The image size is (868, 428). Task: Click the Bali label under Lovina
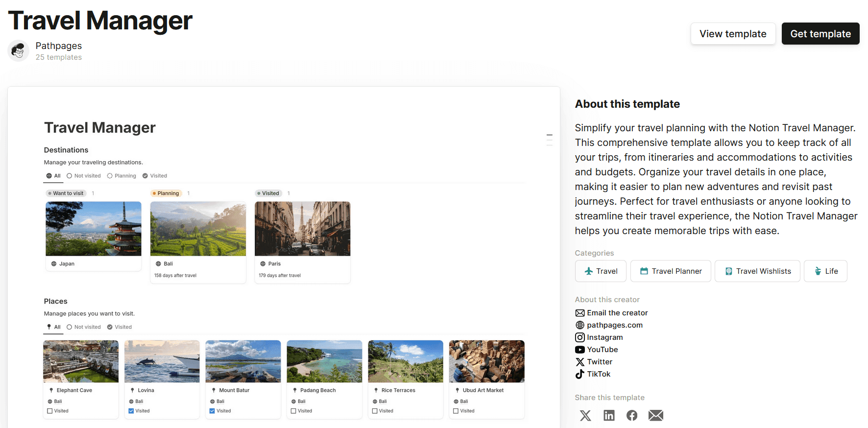click(139, 402)
